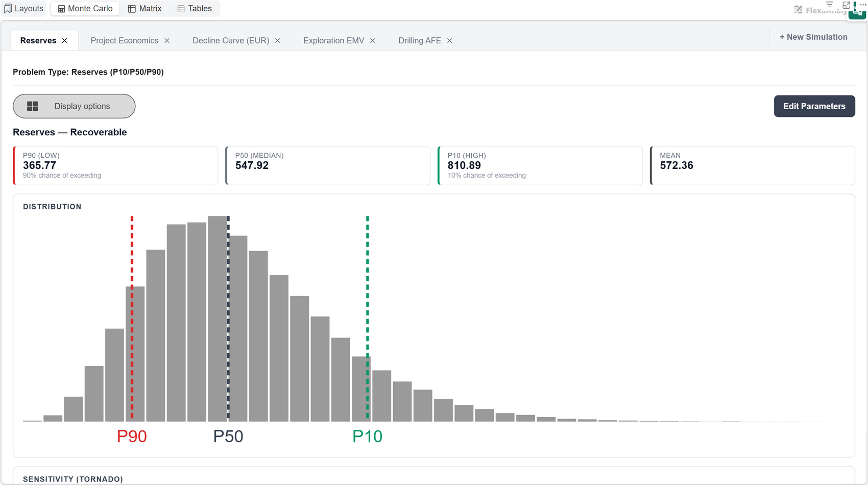Viewport: 868px width, 485px height.
Task: Open the more options ellipsis menu
Action: (862, 5)
